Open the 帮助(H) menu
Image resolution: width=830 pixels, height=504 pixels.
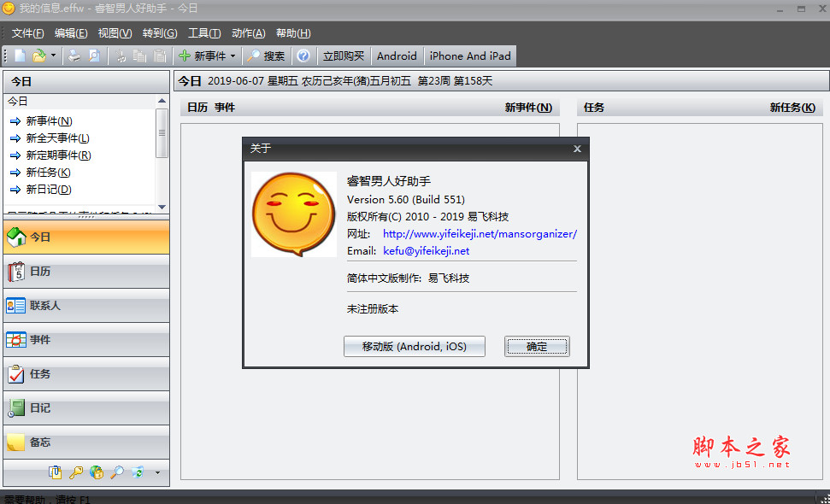293,33
